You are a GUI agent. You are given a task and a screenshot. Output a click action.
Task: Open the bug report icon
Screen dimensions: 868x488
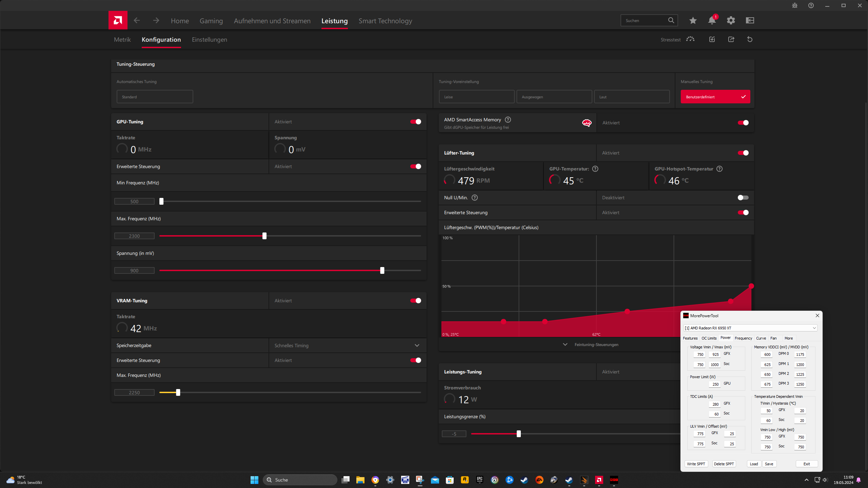(x=794, y=5)
